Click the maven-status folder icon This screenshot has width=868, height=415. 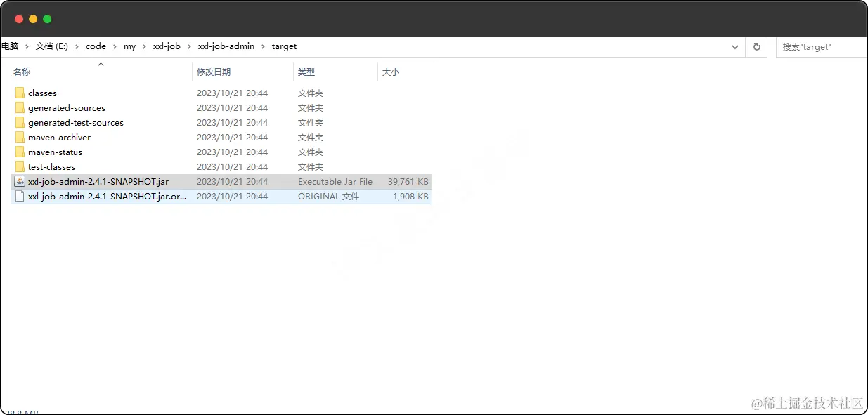20,152
